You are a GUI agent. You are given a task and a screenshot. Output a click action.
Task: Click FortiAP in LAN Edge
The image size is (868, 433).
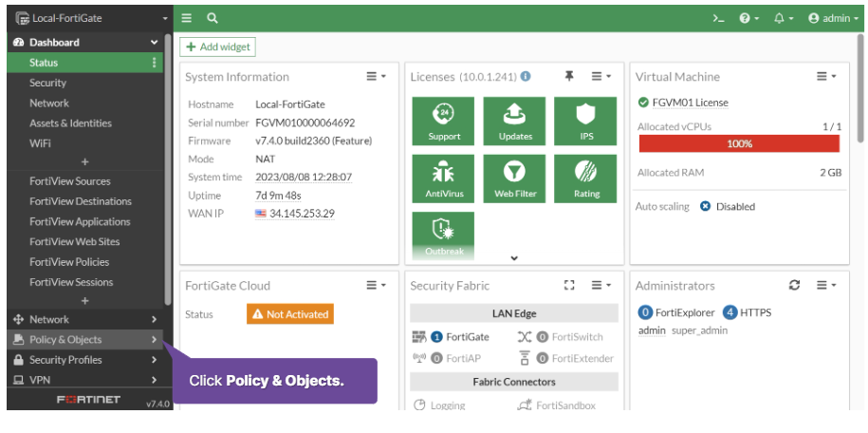(448, 358)
